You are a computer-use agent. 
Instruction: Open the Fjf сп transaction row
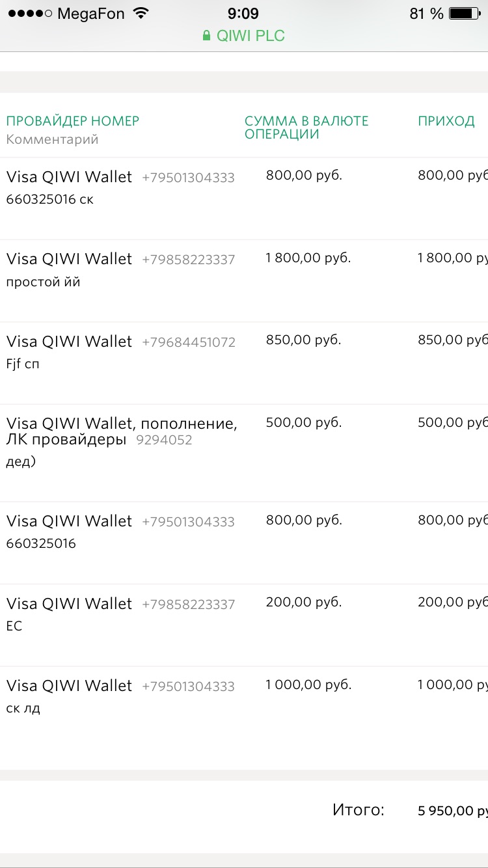(x=23, y=364)
